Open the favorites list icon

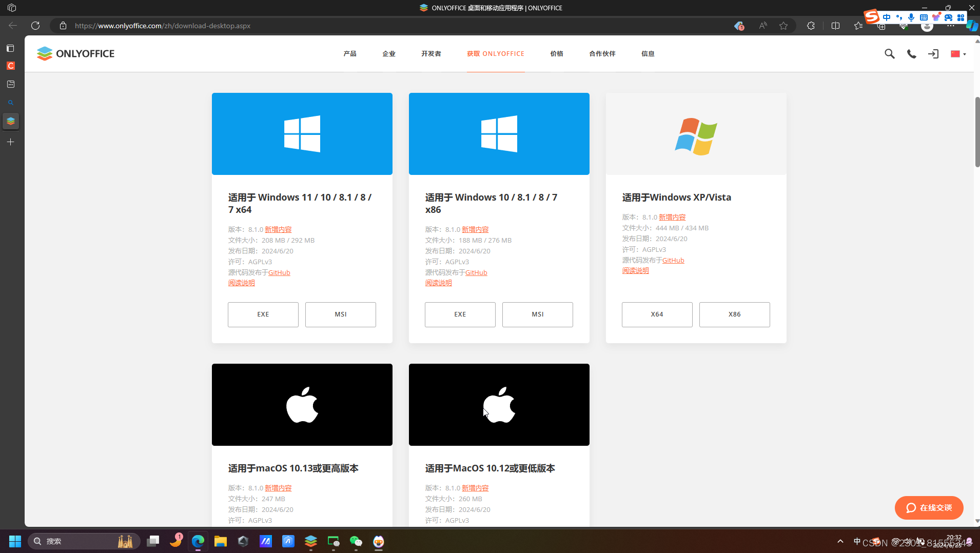click(858, 26)
